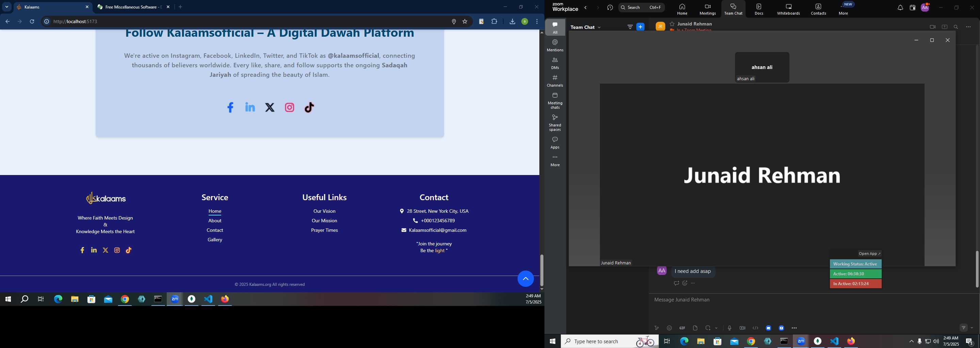Click scroll-to-top round arrow button
This screenshot has height=348, width=980.
click(525, 279)
